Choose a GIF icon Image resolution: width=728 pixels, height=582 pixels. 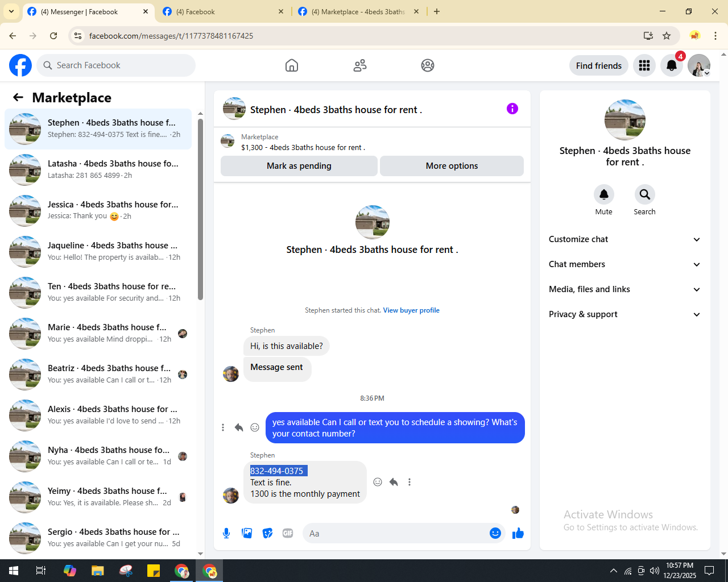click(288, 533)
